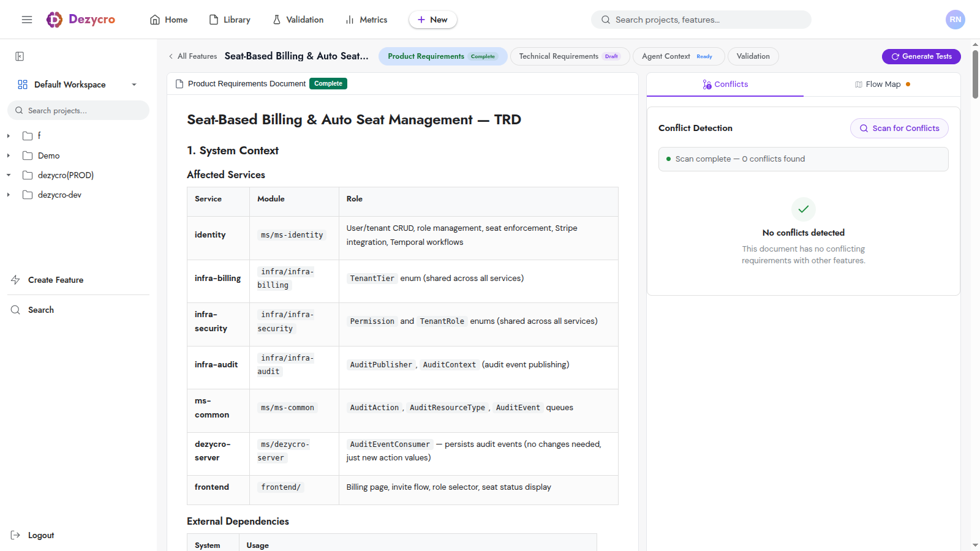Click the TenantRole code label
This screenshot has height=551, width=980.
[x=442, y=321]
